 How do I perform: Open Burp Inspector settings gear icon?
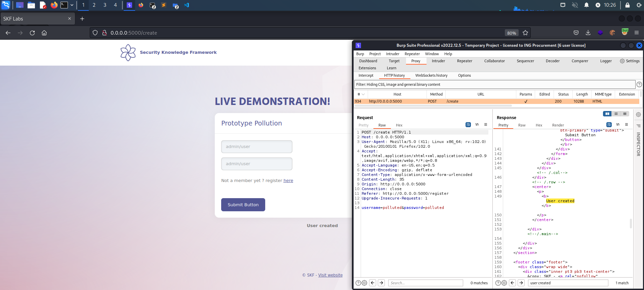pos(638,115)
